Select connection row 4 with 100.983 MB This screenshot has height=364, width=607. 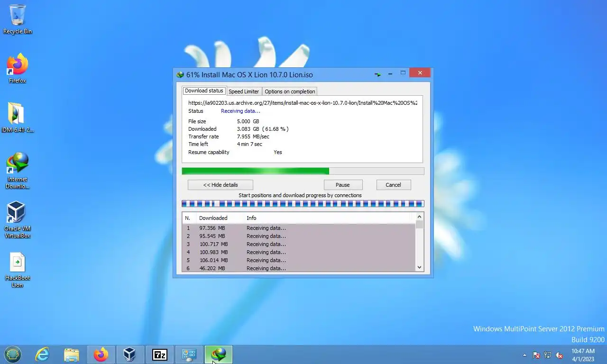tap(299, 252)
